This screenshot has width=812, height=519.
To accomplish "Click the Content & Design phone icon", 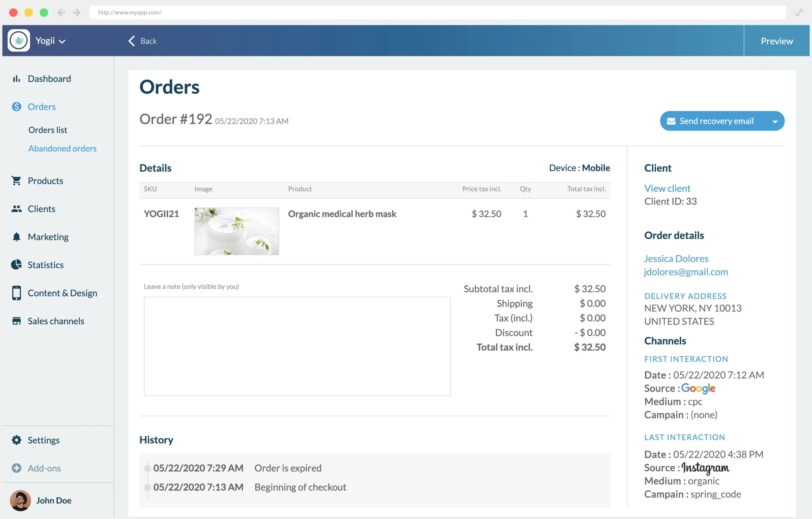I will point(16,293).
